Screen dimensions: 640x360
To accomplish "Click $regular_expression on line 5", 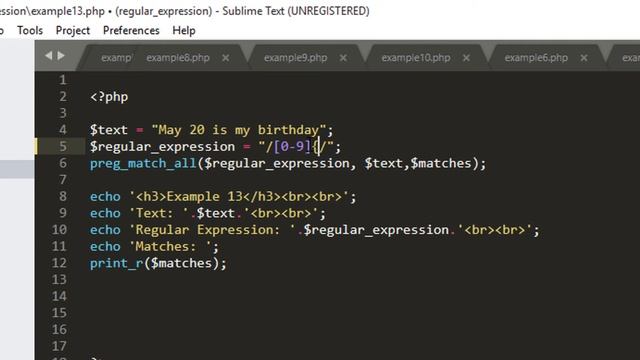I will coord(162,147).
